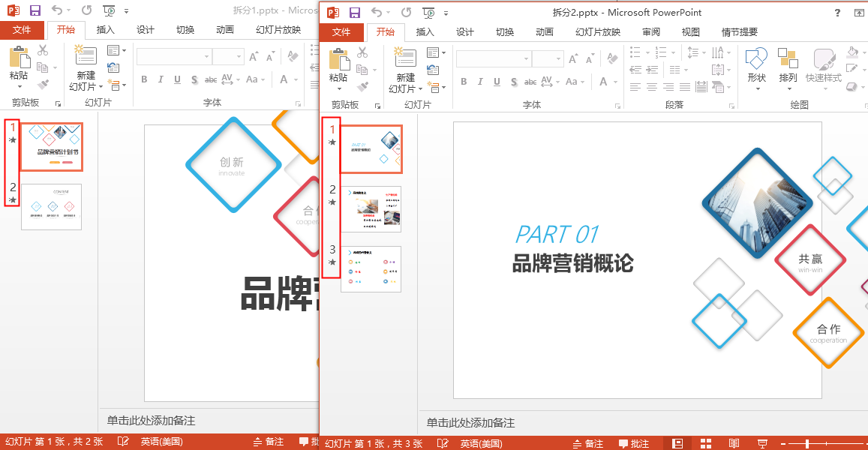Click 备注 notes button in 拆分2 status bar
The width and height of the screenshot is (868, 450).
588,443
